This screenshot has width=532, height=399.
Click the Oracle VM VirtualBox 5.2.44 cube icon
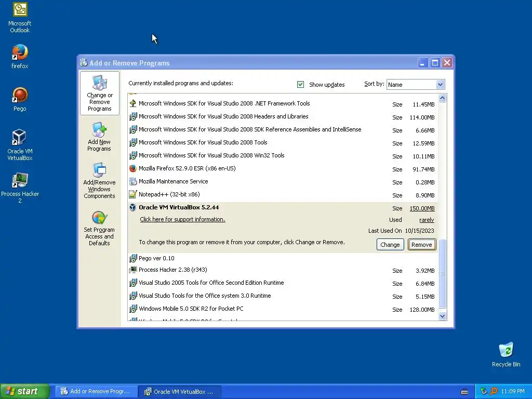click(x=132, y=208)
